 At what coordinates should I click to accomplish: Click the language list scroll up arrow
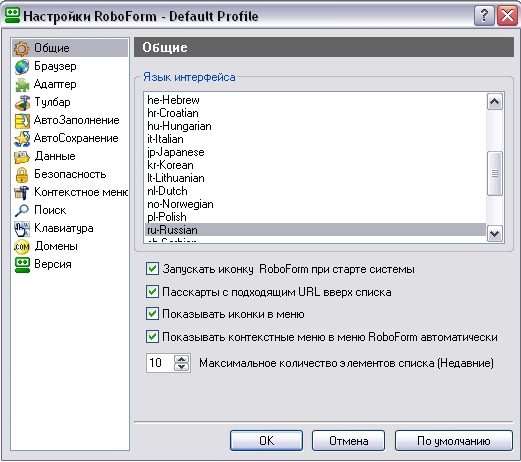[x=495, y=102]
